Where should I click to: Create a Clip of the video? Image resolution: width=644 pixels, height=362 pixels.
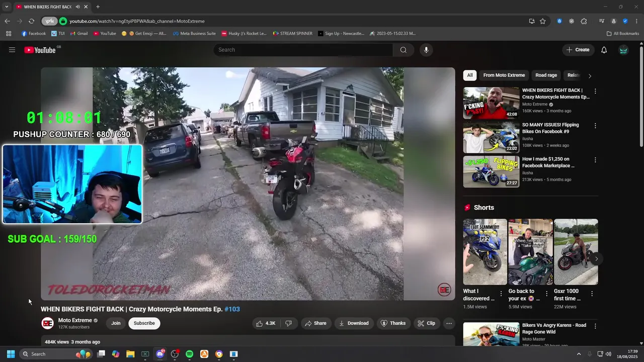(x=427, y=323)
